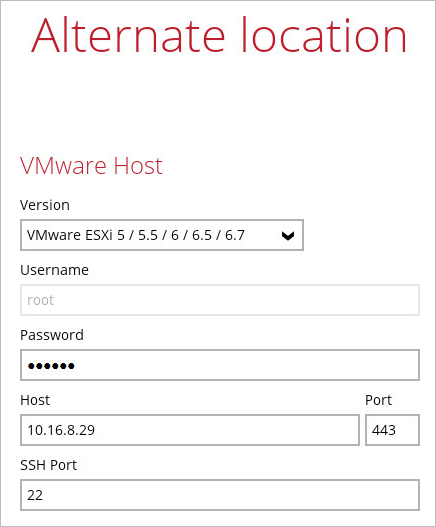Screen dimensions: 436x527
Task: Open the Version dropdown arrow
Action: point(288,236)
